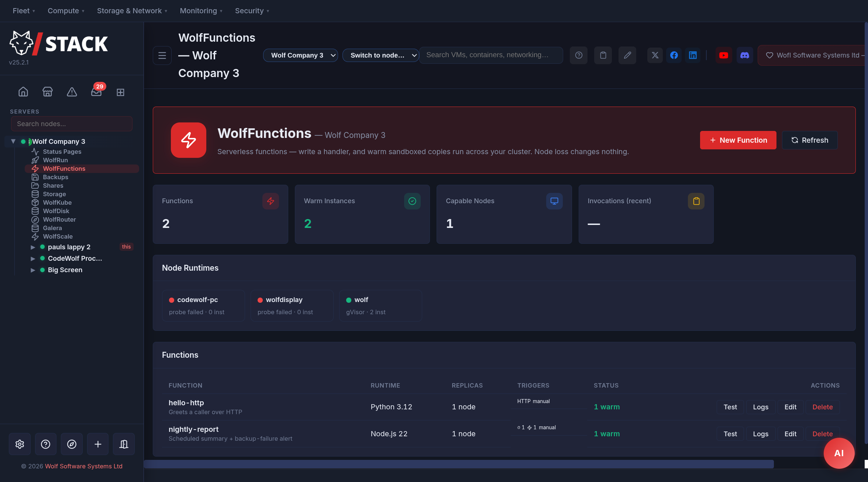Click the settings gear at sidebar bottom
The image size is (868, 482).
(x=20, y=444)
